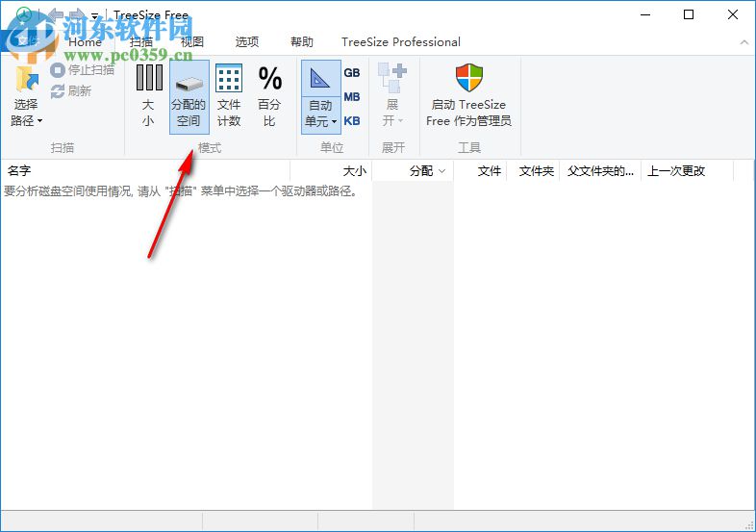
Task: Choose MB as the size unit
Action: tap(352, 97)
